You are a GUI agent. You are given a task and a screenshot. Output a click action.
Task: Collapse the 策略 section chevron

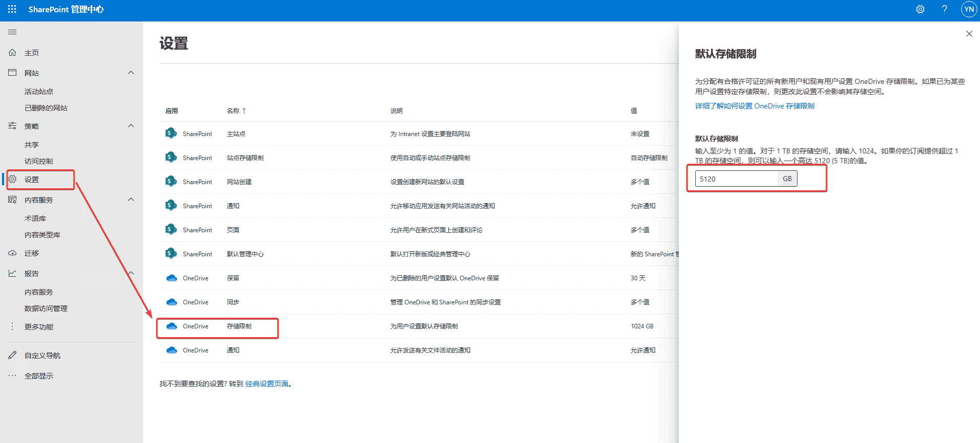point(131,126)
